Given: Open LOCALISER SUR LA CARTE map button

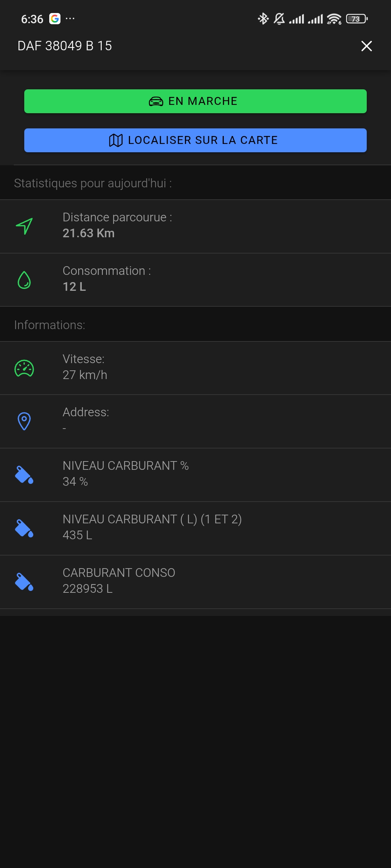Looking at the screenshot, I should point(195,140).
